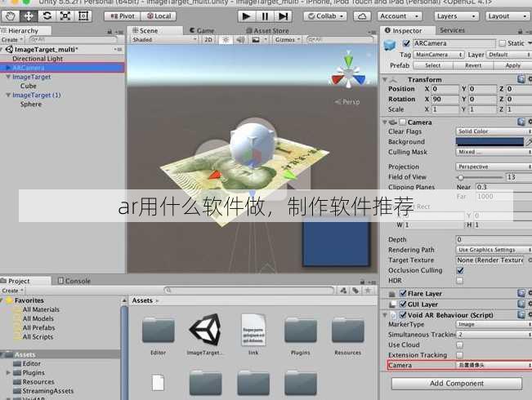532x400 pixels.
Task: Click the Pause button
Action: 265,16
